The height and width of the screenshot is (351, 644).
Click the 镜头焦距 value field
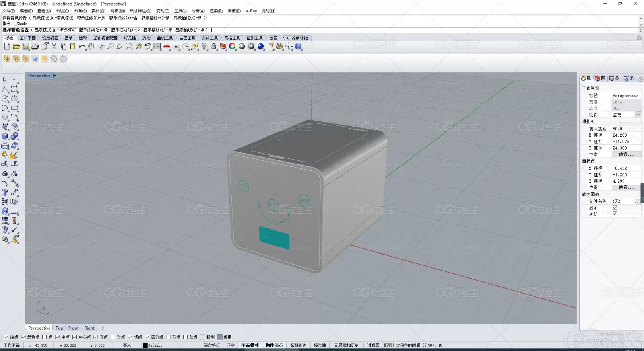click(x=626, y=129)
